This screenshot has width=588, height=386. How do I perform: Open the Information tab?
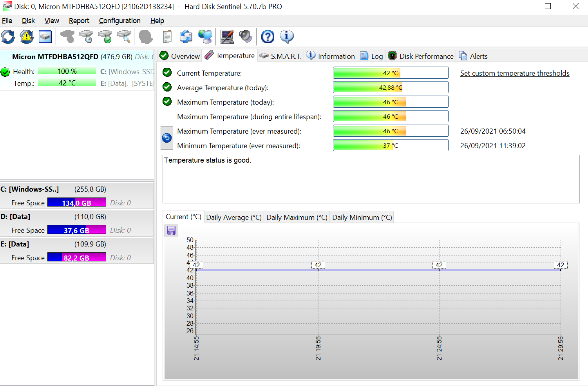331,56
